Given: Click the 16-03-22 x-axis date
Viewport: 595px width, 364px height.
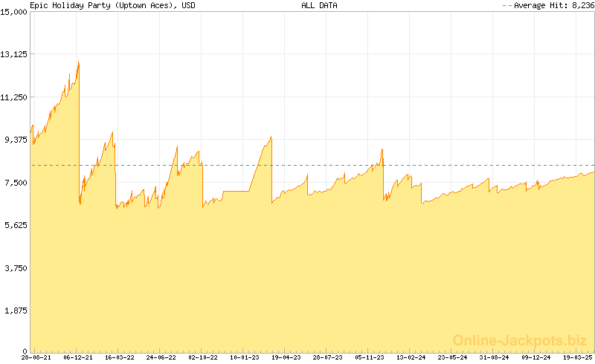Looking at the screenshot, I should 120,357.
